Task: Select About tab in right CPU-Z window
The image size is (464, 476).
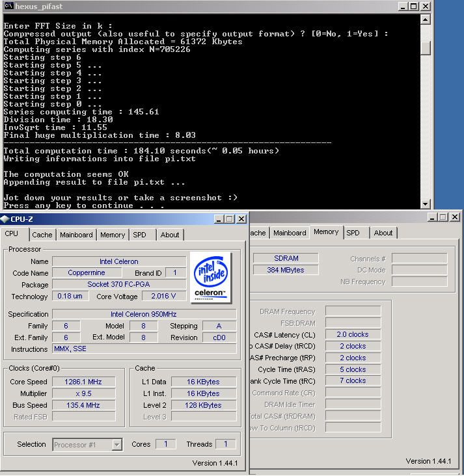Action: click(383, 233)
